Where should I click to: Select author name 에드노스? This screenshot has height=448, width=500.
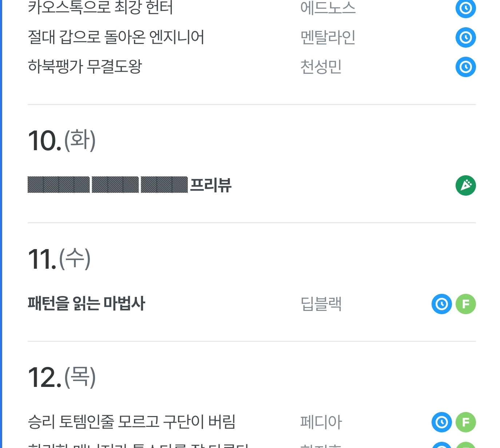click(328, 8)
